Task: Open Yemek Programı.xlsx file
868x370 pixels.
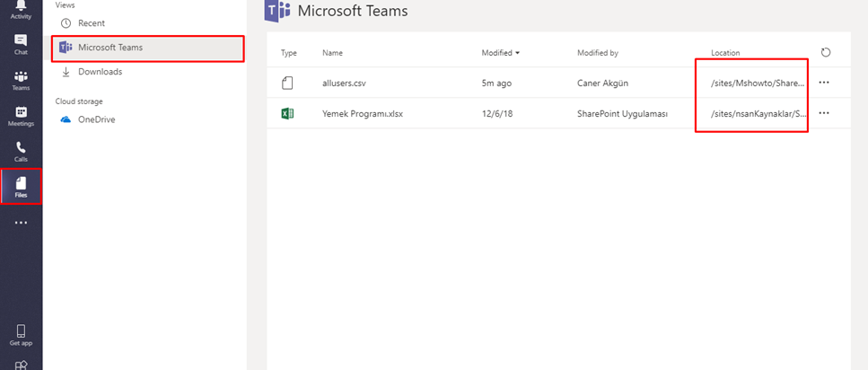Action: click(364, 114)
